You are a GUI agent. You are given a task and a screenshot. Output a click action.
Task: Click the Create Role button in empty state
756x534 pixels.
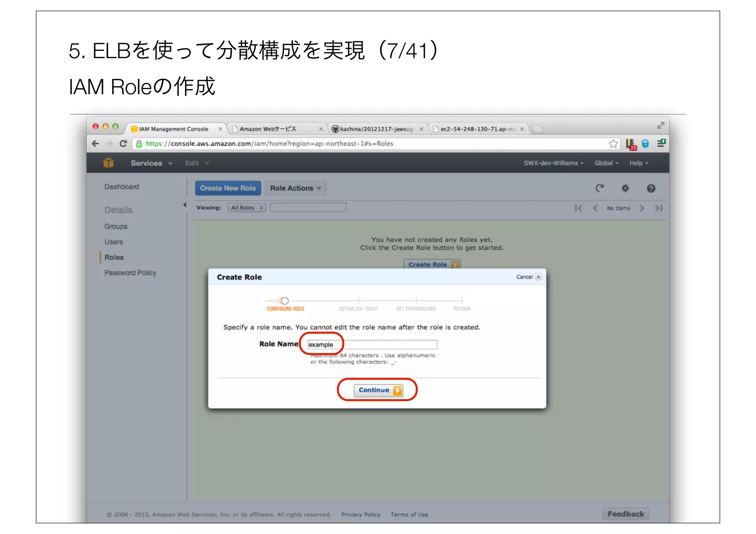point(432,264)
